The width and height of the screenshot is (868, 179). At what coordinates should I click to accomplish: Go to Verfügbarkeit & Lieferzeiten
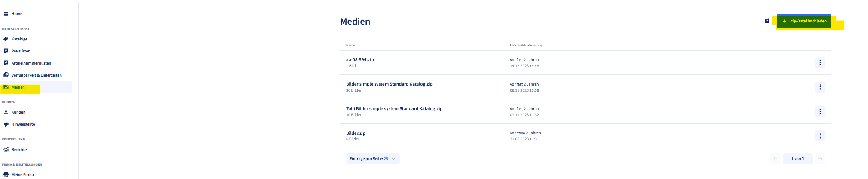click(37, 75)
